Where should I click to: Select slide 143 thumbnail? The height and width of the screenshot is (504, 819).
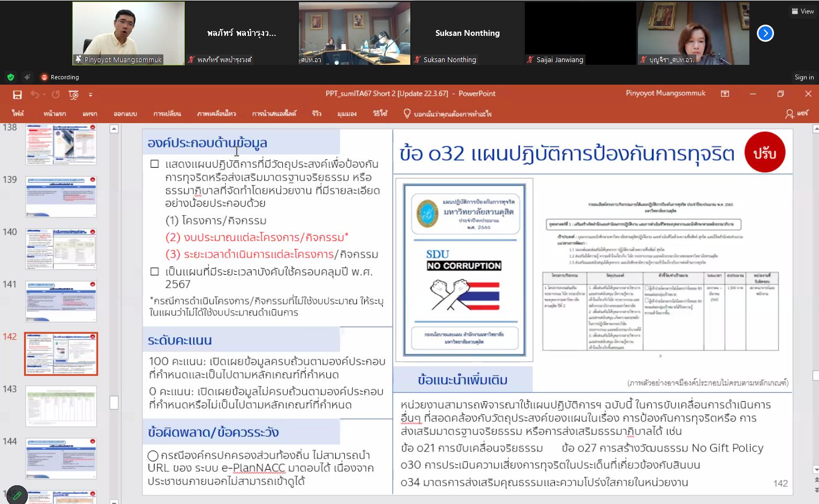61,406
